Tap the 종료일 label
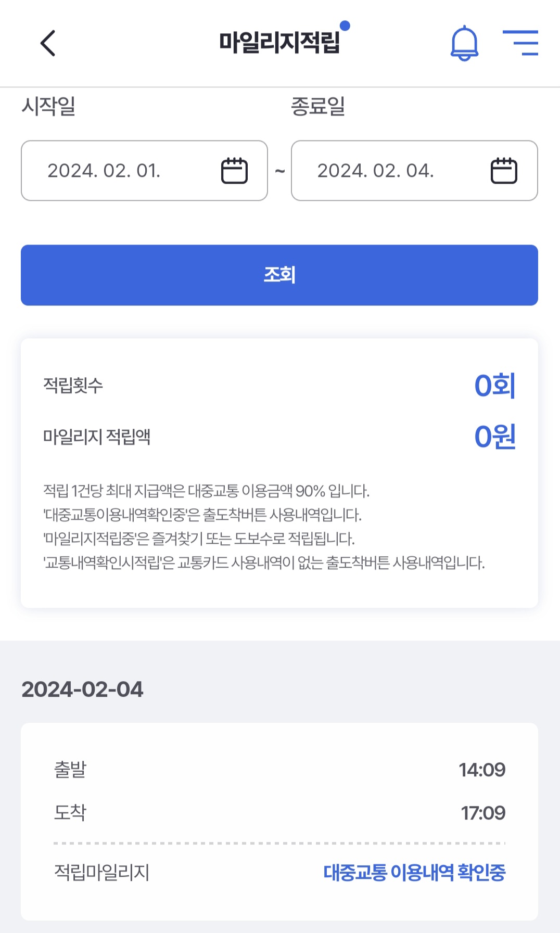The width and height of the screenshot is (560, 933). [x=318, y=106]
